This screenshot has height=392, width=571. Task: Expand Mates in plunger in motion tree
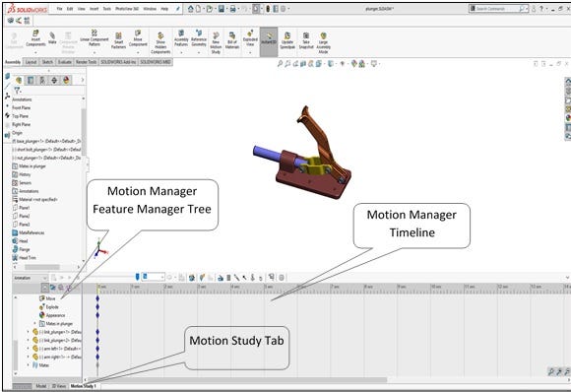click(35, 323)
